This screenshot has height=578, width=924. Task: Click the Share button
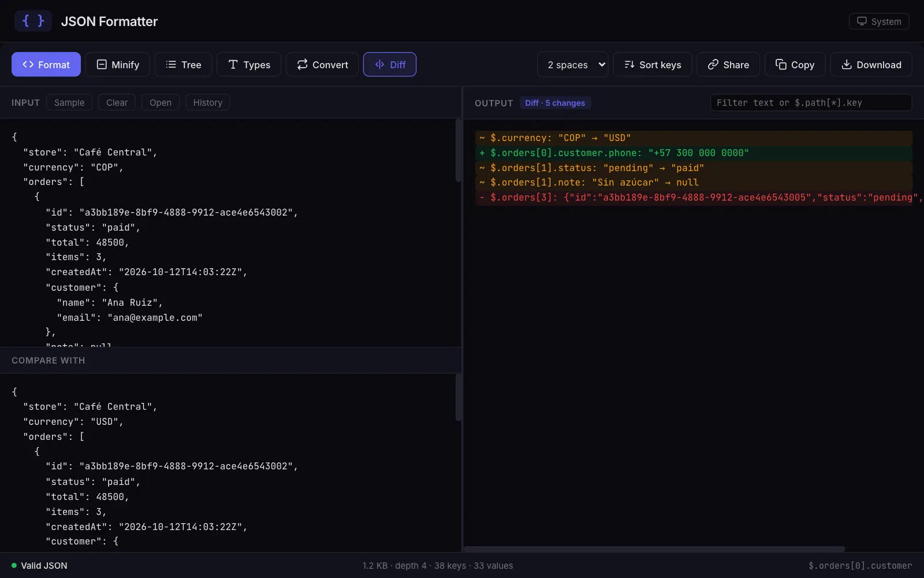click(728, 65)
